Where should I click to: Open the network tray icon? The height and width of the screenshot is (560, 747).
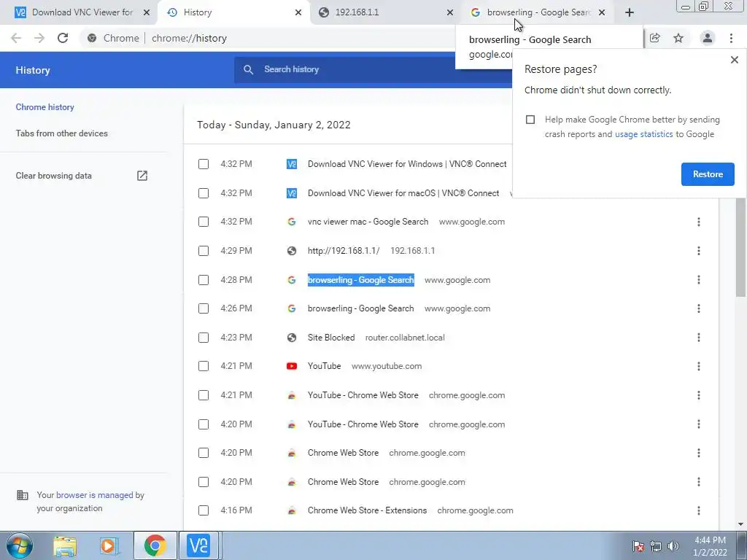656,546
